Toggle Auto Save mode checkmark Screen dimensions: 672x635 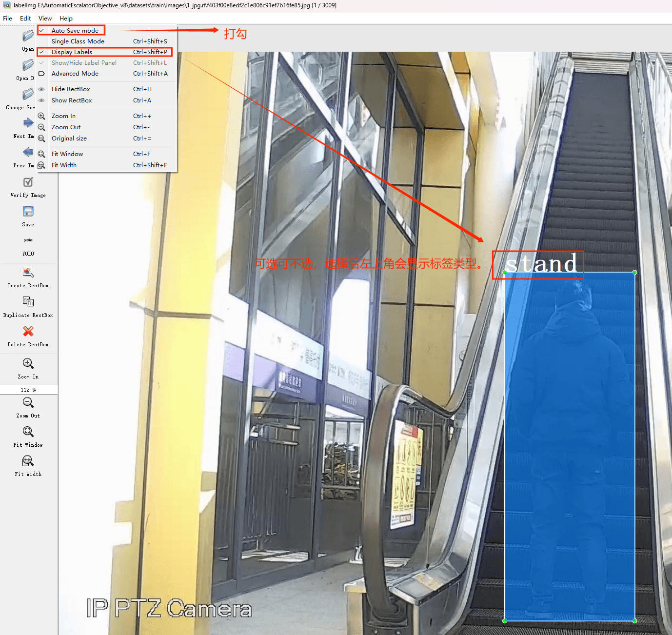pyautogui.click(x=75, y=30)
